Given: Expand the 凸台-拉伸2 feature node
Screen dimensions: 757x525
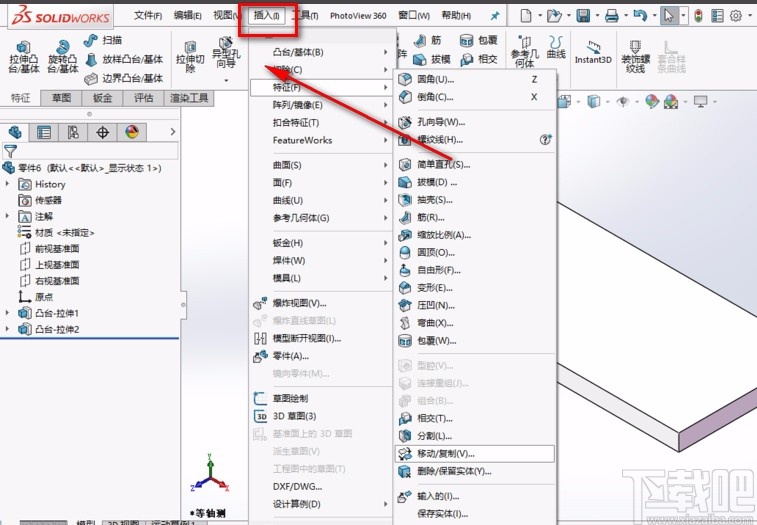Looking at the screenshot, I should tap(7, 329).
